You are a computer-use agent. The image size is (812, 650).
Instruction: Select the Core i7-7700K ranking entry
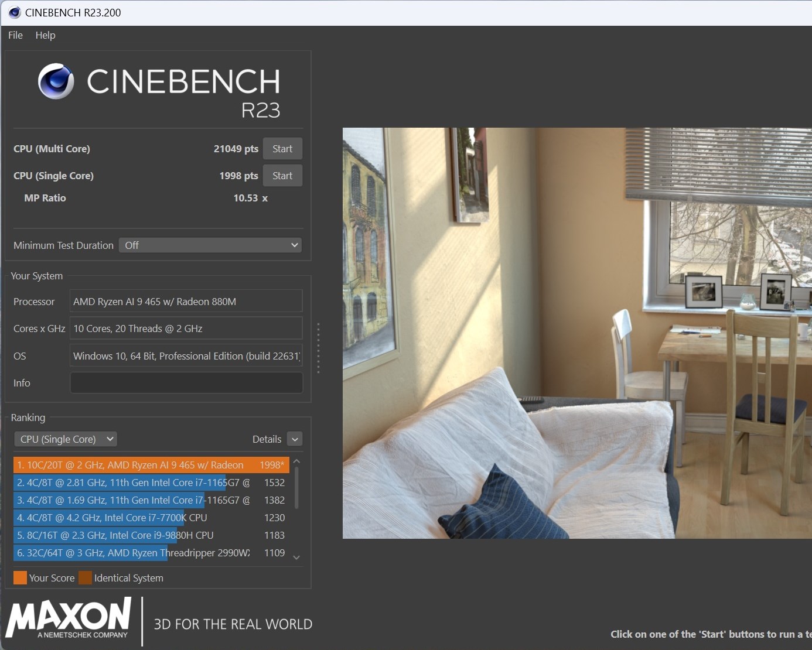(x=151, y=518)
